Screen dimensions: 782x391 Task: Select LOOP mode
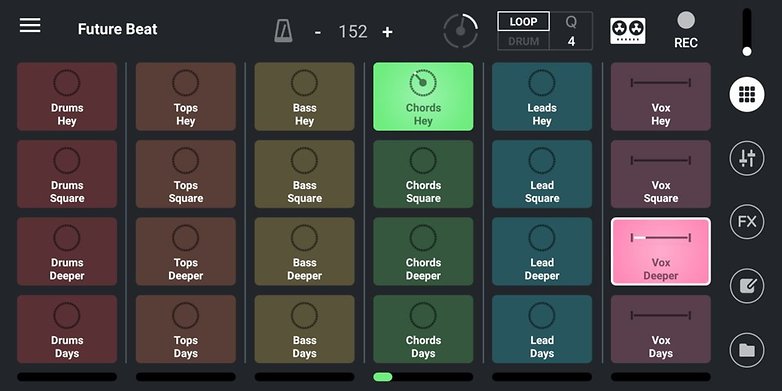(523, 21)
